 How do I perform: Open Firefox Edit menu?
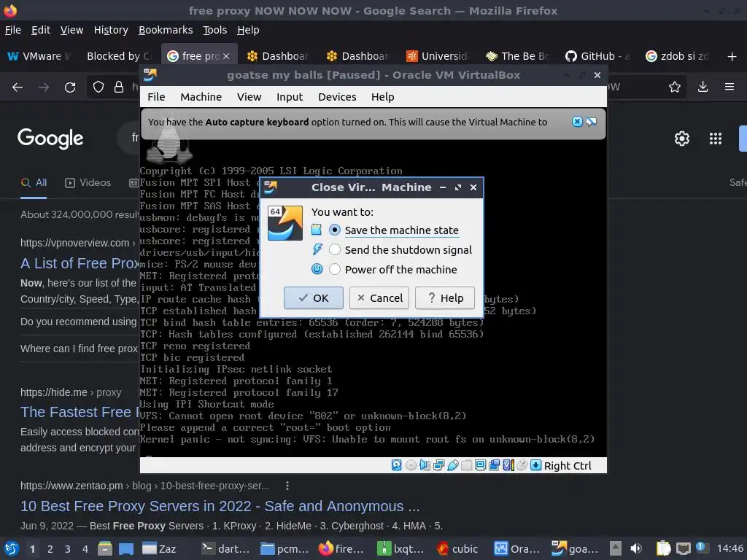coord(41,30)
